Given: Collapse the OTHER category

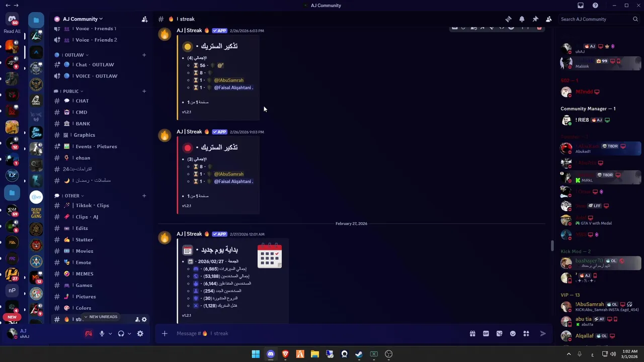Looking at the screenshot, I should [71, 196].
